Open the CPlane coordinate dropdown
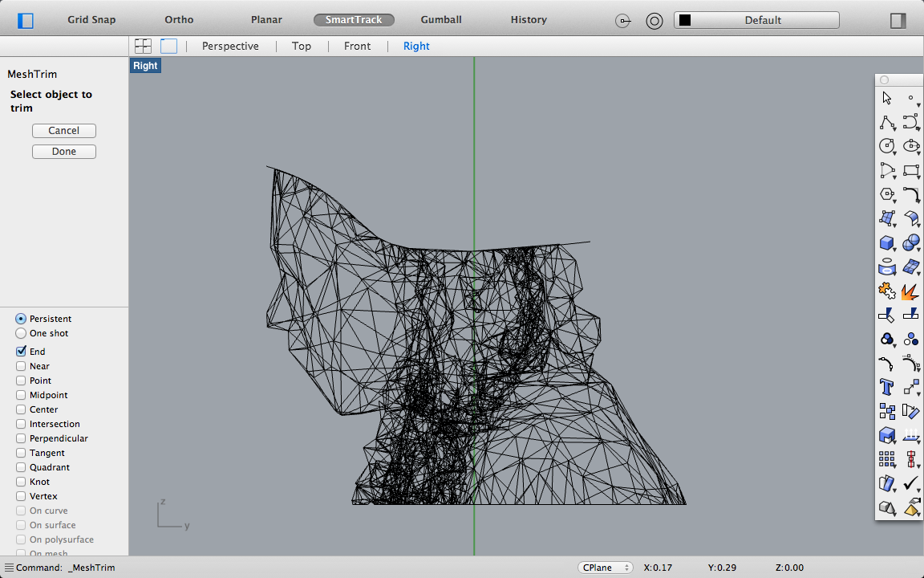 [605, 567]
